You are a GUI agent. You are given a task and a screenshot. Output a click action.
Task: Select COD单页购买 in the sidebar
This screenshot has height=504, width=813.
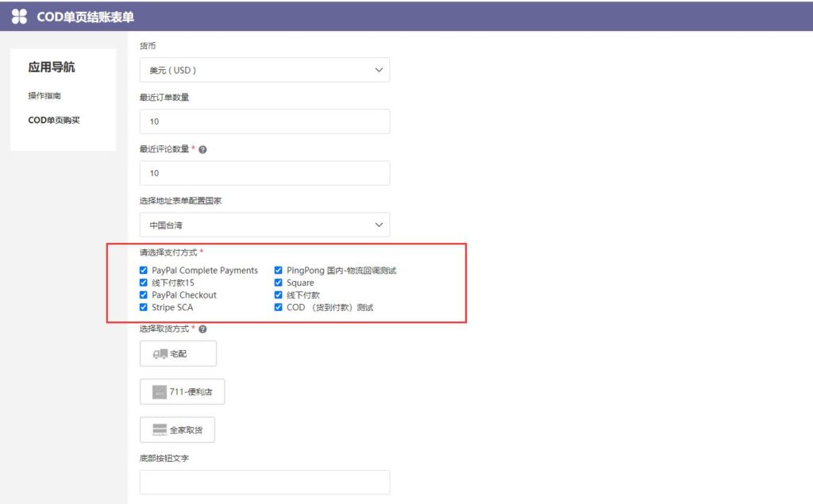click(x=54, y=120)
